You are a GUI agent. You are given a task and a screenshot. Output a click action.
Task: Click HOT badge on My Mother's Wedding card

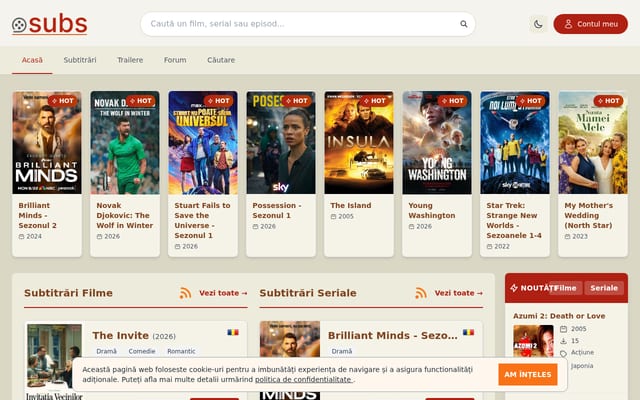click(608, 101)
